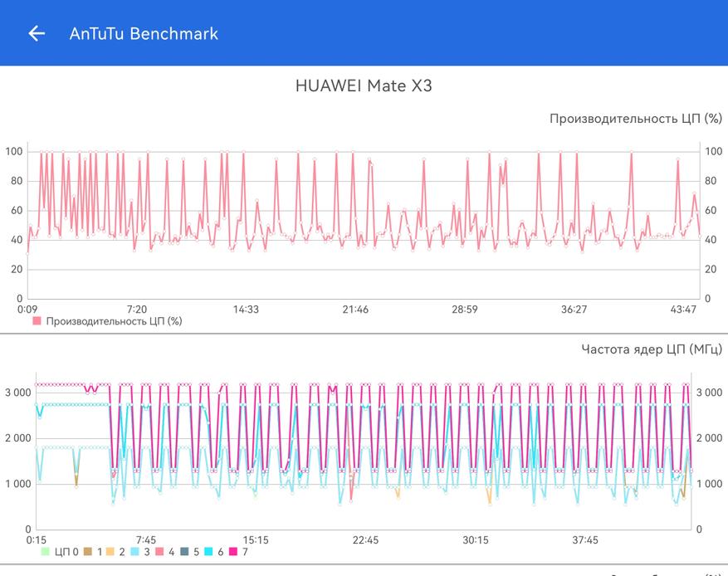
Task: Click the 30:15 time label
Action: (476, 539)
